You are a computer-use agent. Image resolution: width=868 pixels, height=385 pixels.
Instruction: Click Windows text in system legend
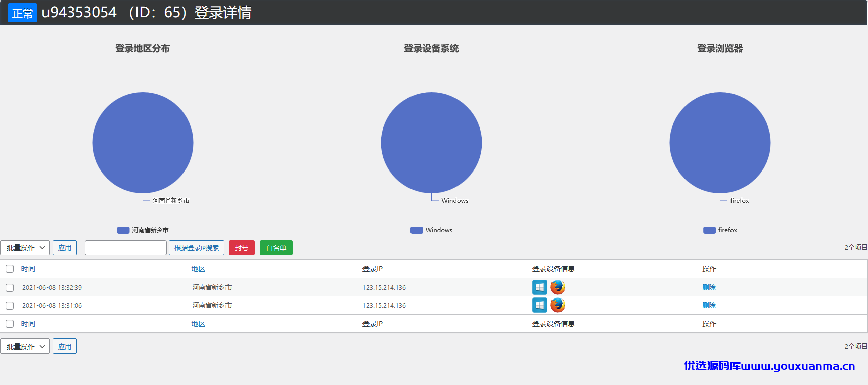[x=439, y=230]
